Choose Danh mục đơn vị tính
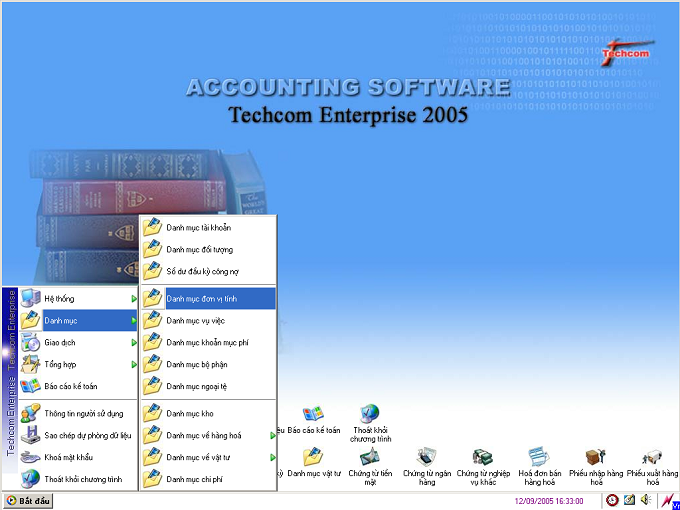680x510 pixels. coord(209,299)
